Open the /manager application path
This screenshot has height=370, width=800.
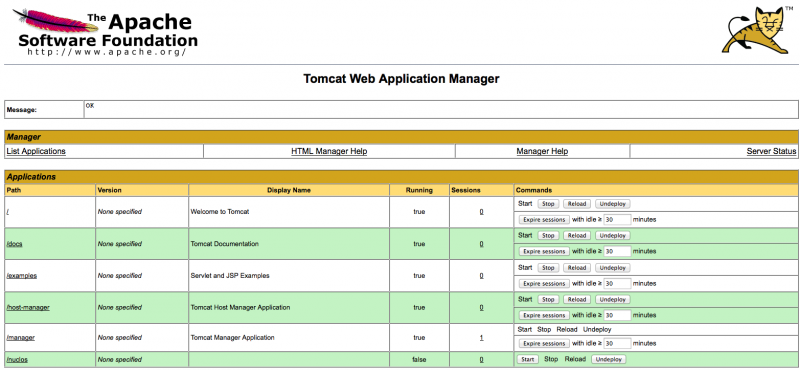point(20,338)
